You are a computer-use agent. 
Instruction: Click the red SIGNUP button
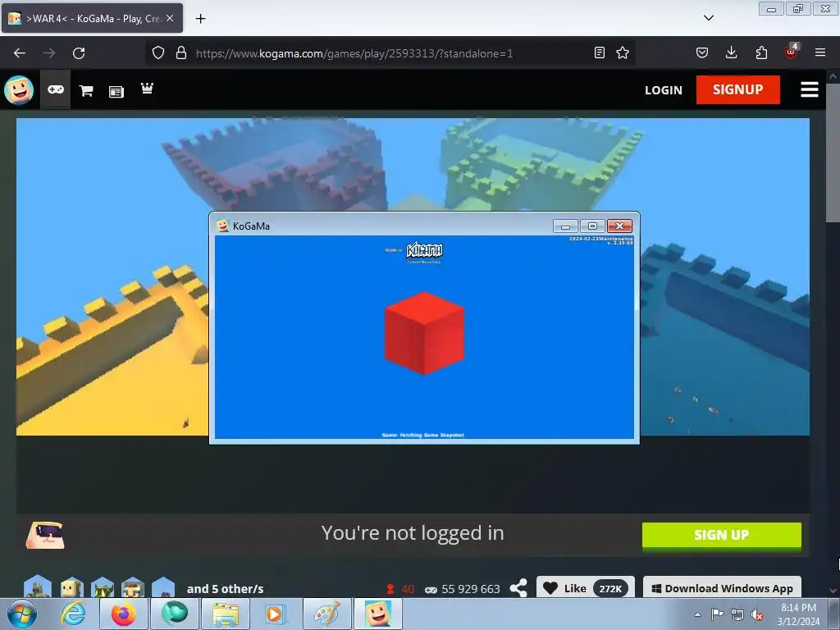coord(737,89)
